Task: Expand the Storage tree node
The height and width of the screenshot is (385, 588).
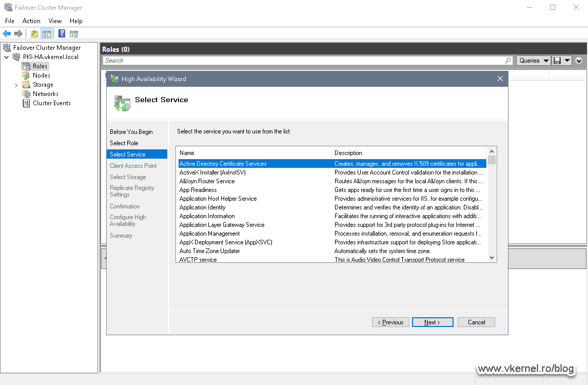Action: pyautogui.click(x=16, y=85)
